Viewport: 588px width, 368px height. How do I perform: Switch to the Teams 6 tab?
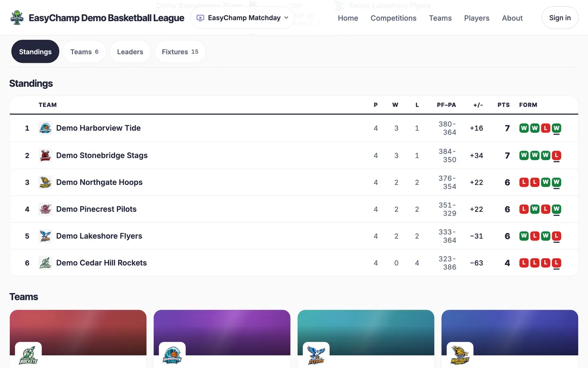tap(84, 52)
